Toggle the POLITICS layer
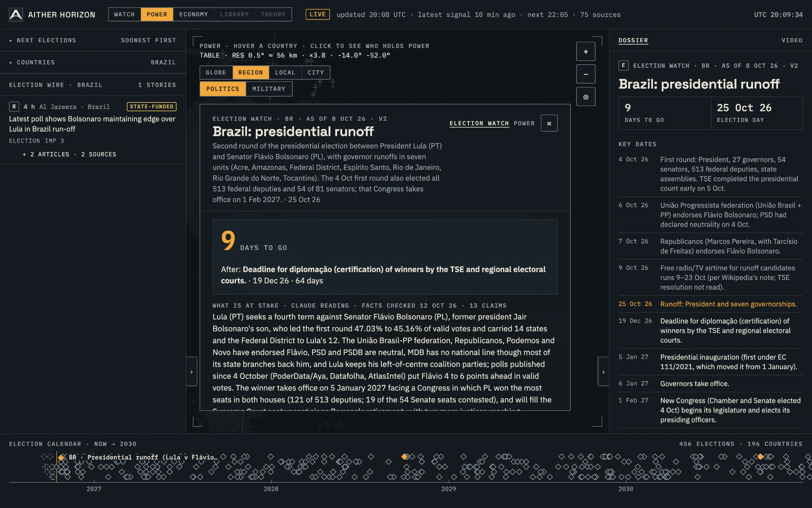This screenshot has width=812, height=508. point(222,89)
